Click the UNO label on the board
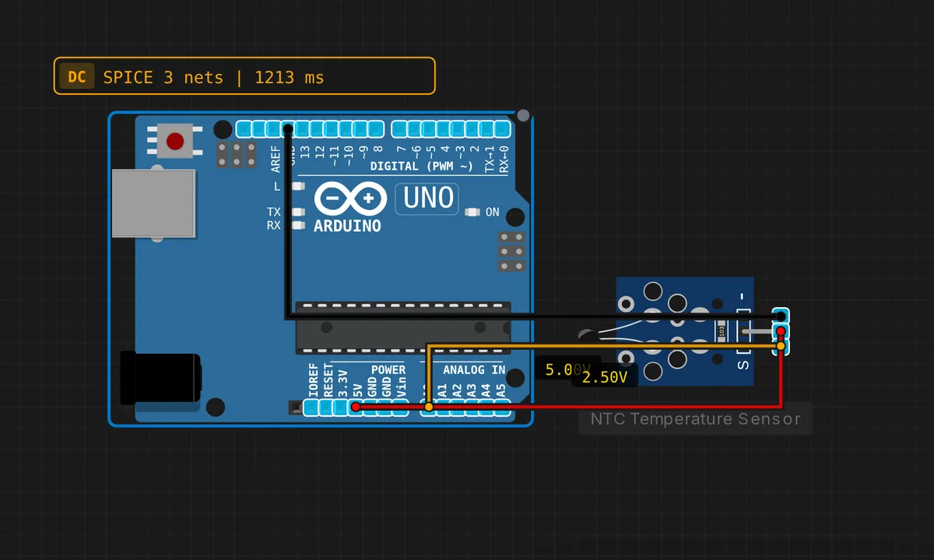This screenshot has width=934, height=560. (x=427, y=198)
